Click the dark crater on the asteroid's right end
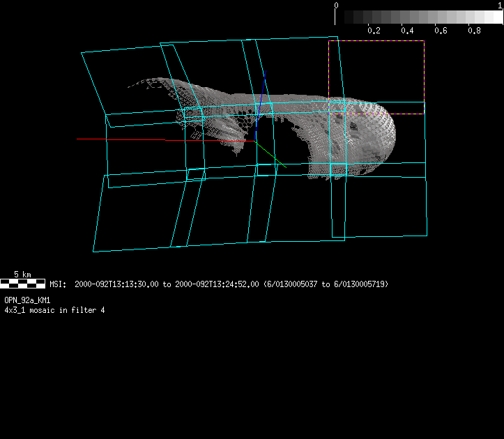Screen dimensions: 504x439 pos(353,128)
